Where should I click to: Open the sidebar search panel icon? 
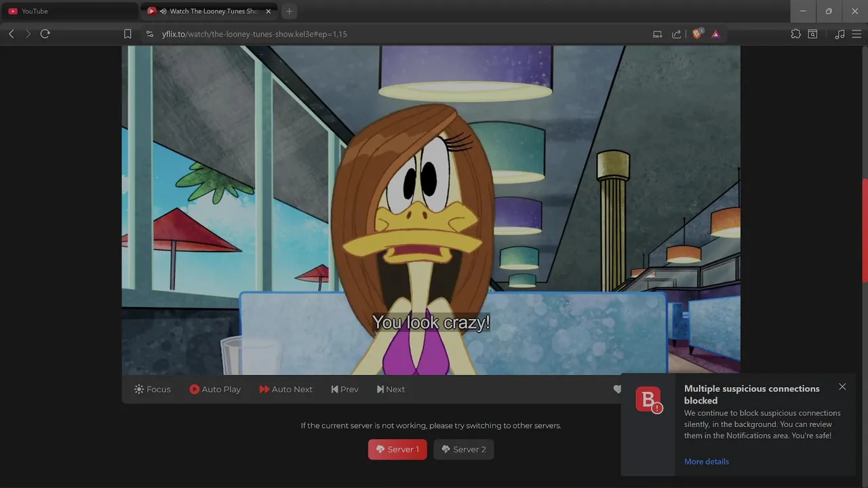(x=812, y=34)
